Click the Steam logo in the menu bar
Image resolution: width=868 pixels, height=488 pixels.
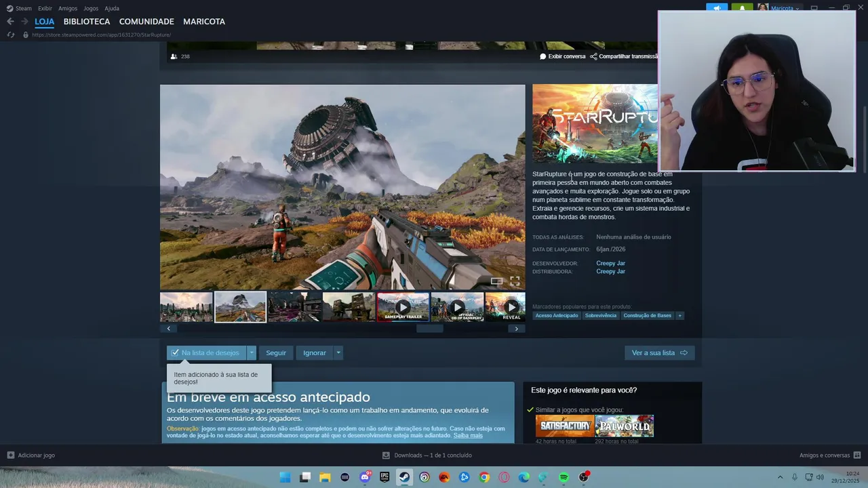9,8
